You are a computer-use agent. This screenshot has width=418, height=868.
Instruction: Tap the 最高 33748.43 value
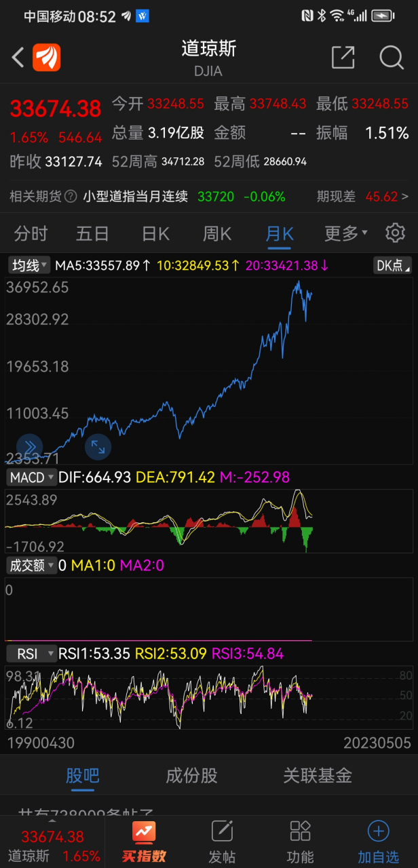coord(278,104)
